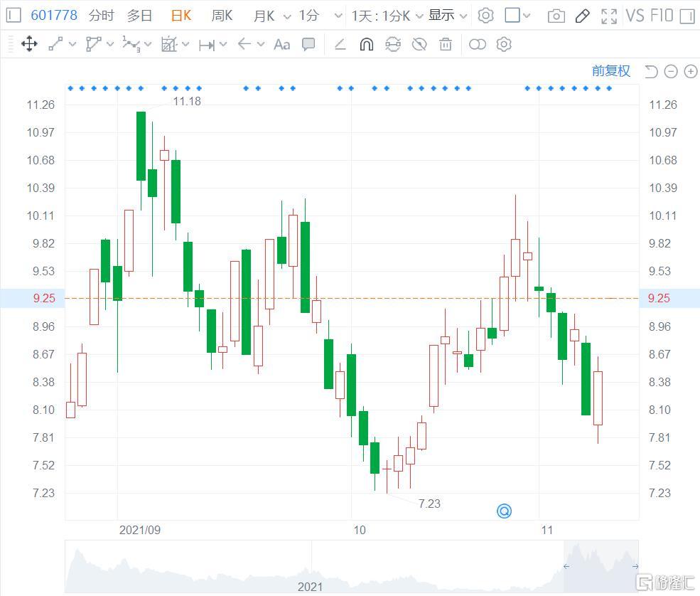Switch to 多日 multi-day view
This screenshot has width=700, height=596.
140,16
